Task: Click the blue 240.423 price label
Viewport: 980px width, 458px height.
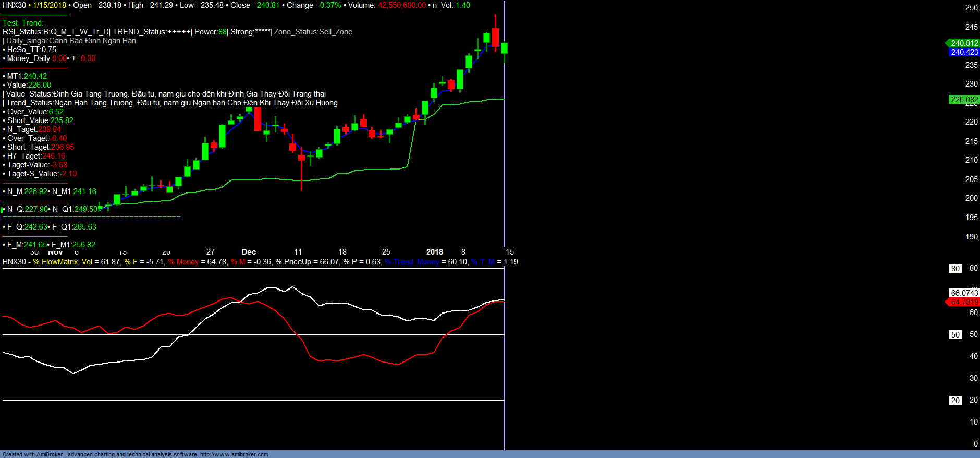Action: pyautogui.click(x=964, y=52)
